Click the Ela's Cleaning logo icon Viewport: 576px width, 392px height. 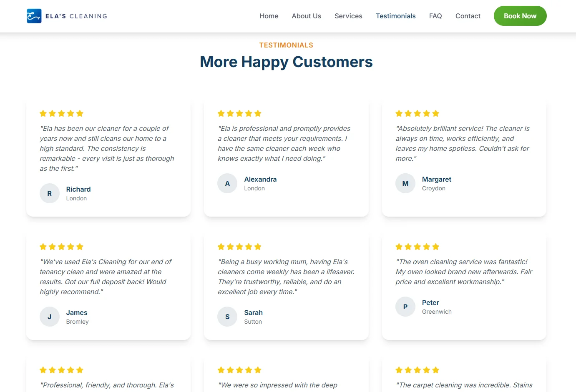[x=34, y=15]
